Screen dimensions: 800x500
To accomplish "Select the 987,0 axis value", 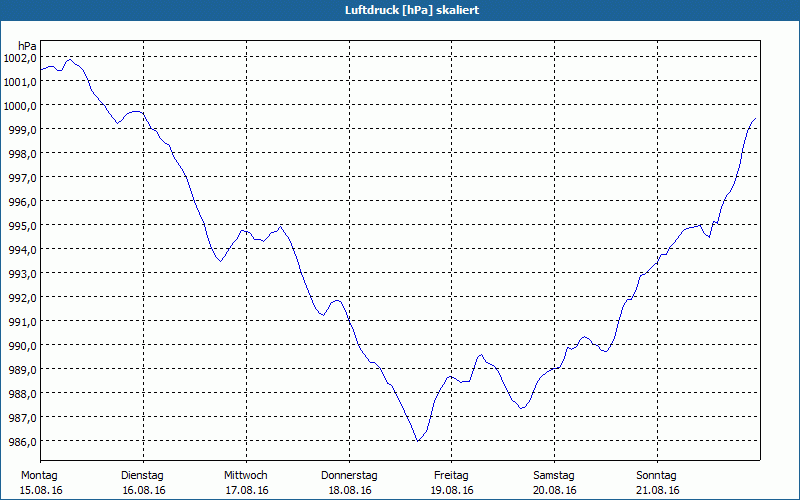I will coord(22,417).
